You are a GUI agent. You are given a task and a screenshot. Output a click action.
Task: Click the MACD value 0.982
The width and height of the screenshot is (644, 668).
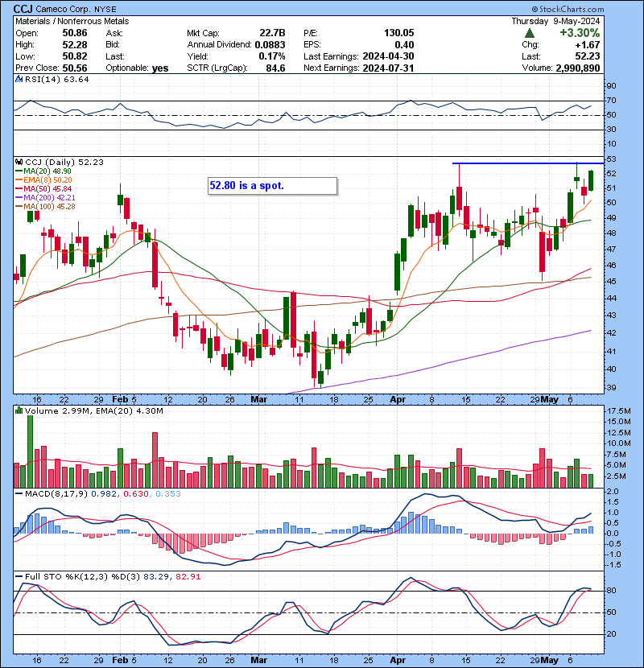tap(105, 494)
